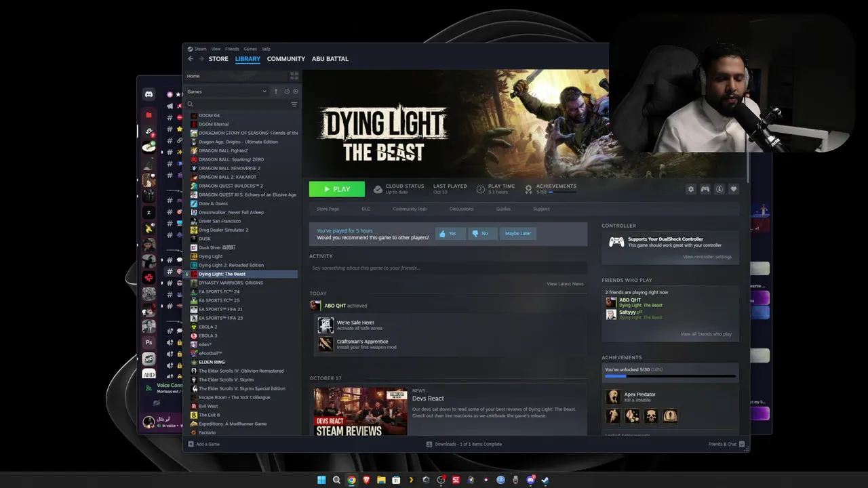The width and height of the screenshot is (868, 488).
Task: Open the Games menu
Action: coord(250,49)
